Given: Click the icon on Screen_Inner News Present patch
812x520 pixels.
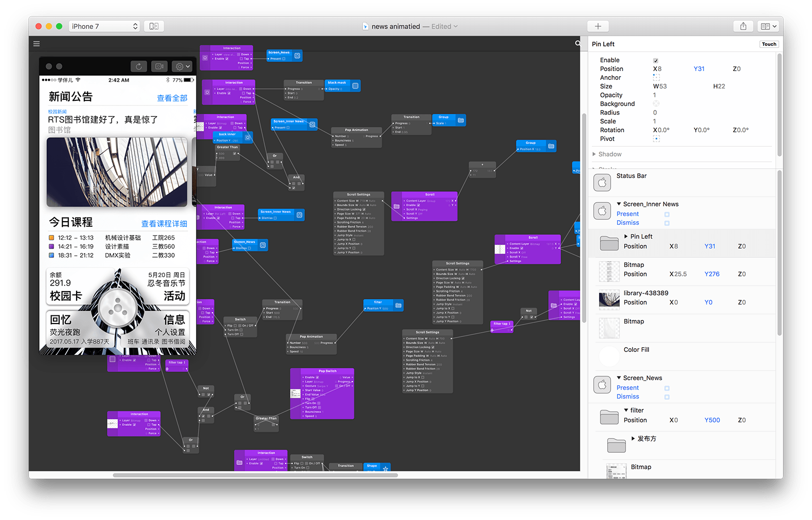Looking at the screenshot, I should point(312,124).
